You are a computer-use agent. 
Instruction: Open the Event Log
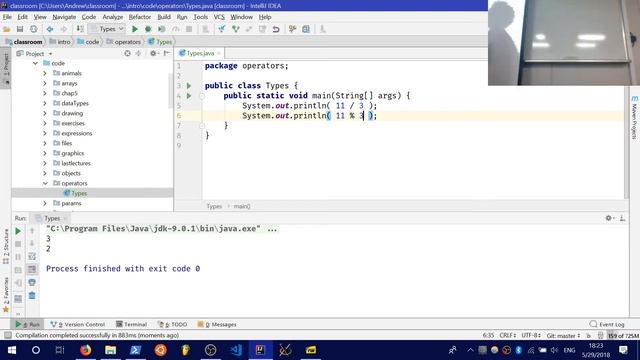point(607,324)
